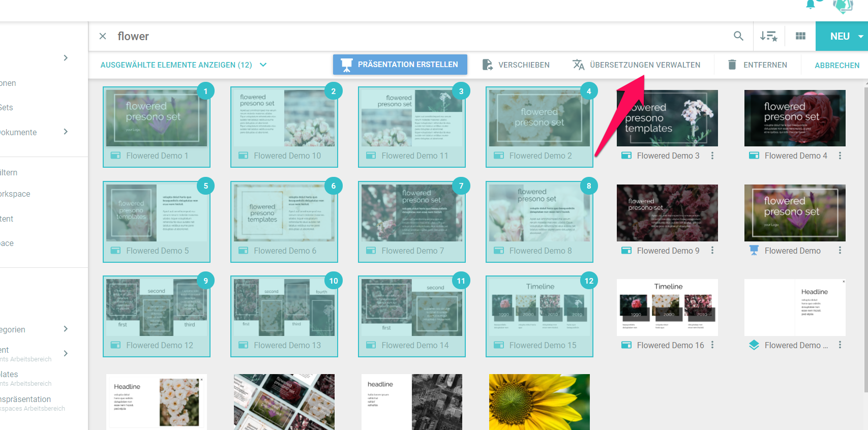Click the PRÄSENTATION ERSTELLEN button

pyautogui.click(x=400, y=65)
